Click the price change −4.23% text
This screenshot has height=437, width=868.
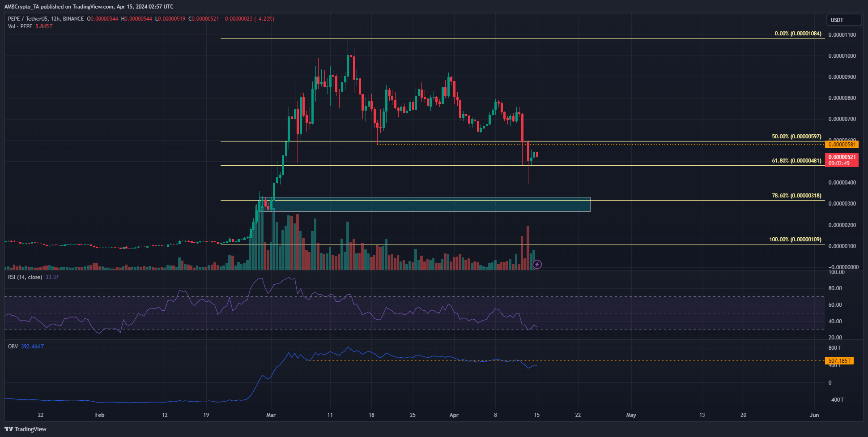click(x=264, y=19)
